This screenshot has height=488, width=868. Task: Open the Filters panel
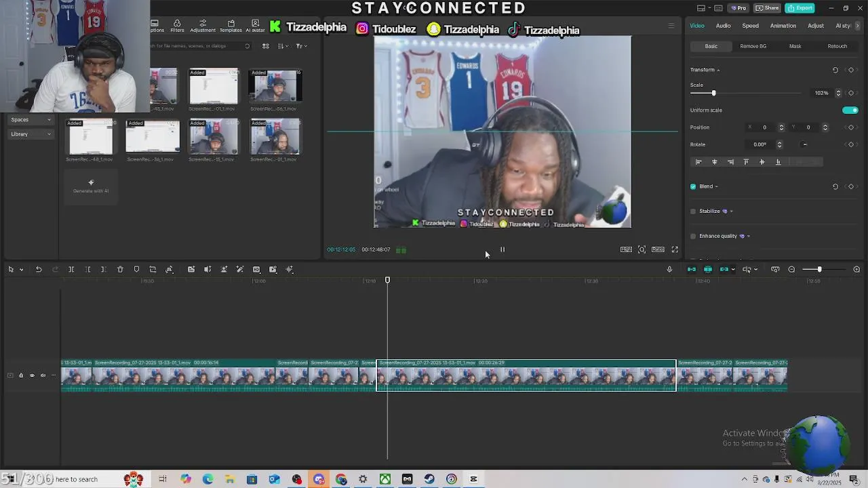177,26
